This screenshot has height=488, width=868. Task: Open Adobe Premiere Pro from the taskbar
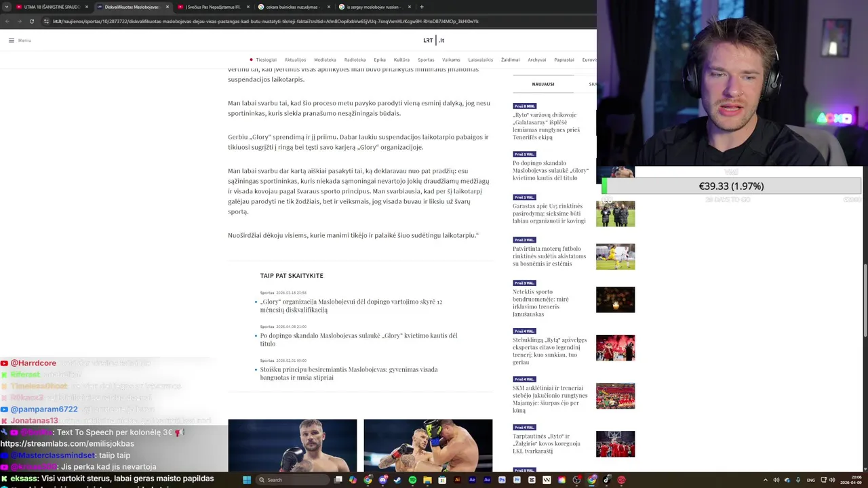(x=517, y=480)
